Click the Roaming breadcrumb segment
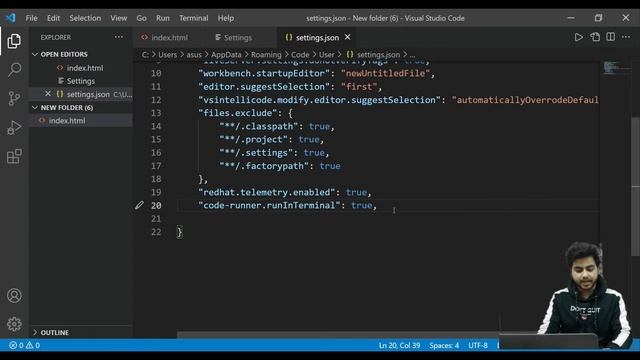640x360 pixels. click(x=266, y=55)
